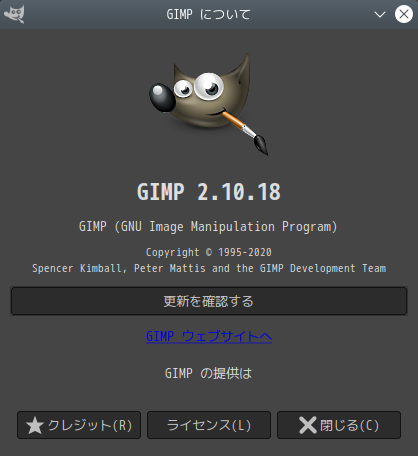Click the ライセンス(L) license button
The image size is (418, 456).
coord(209,425)
